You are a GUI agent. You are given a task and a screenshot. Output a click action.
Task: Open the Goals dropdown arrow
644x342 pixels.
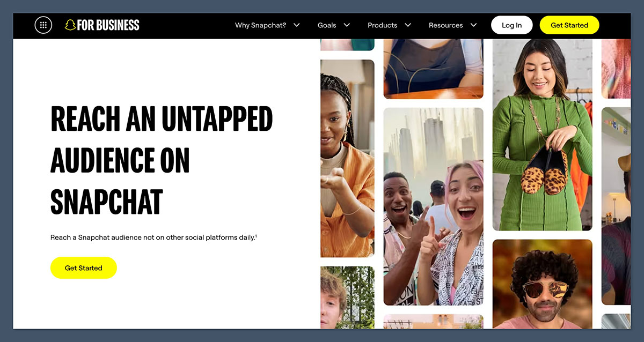347,25
